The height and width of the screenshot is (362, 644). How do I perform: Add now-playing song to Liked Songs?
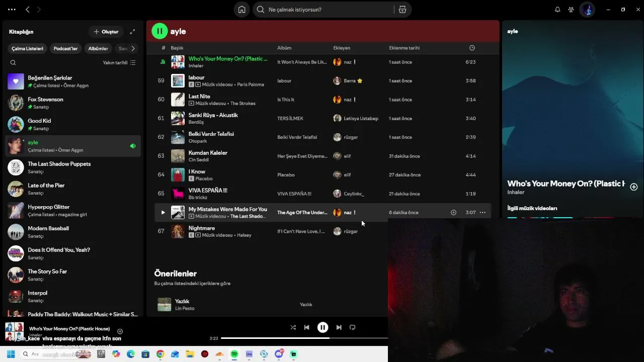120,331
